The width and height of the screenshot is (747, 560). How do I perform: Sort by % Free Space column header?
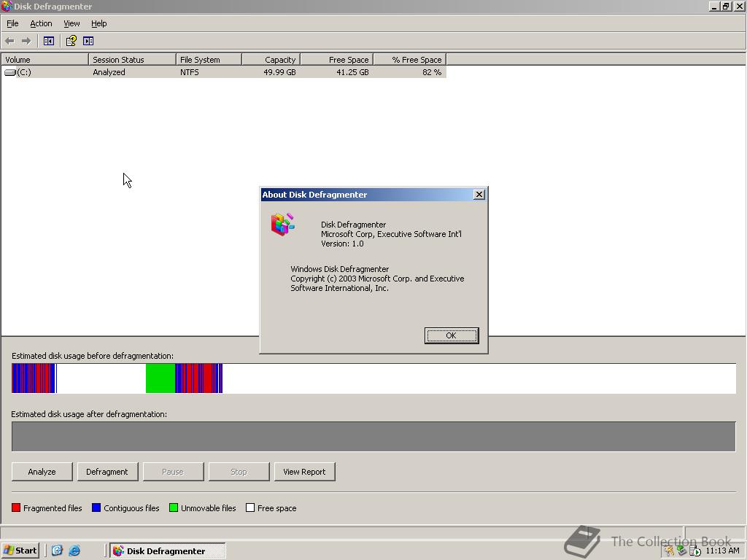(x=410, y=60)
